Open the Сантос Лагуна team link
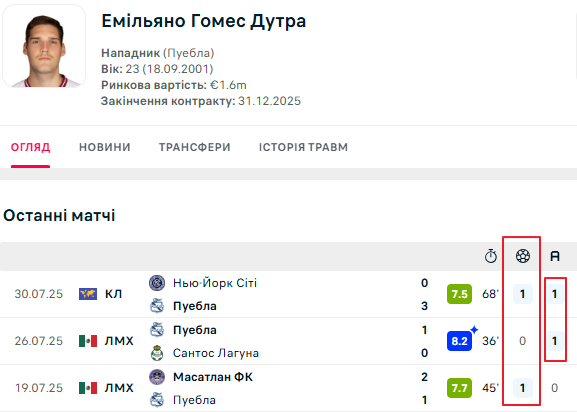The width and height of the screenshot is (577, 412). tap(216, 353)
